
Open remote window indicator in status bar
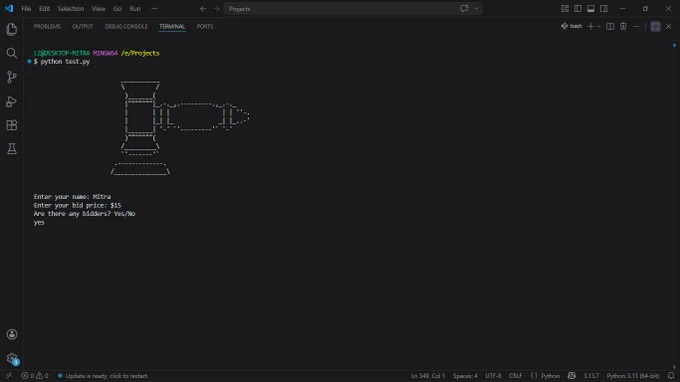point(9,376)
